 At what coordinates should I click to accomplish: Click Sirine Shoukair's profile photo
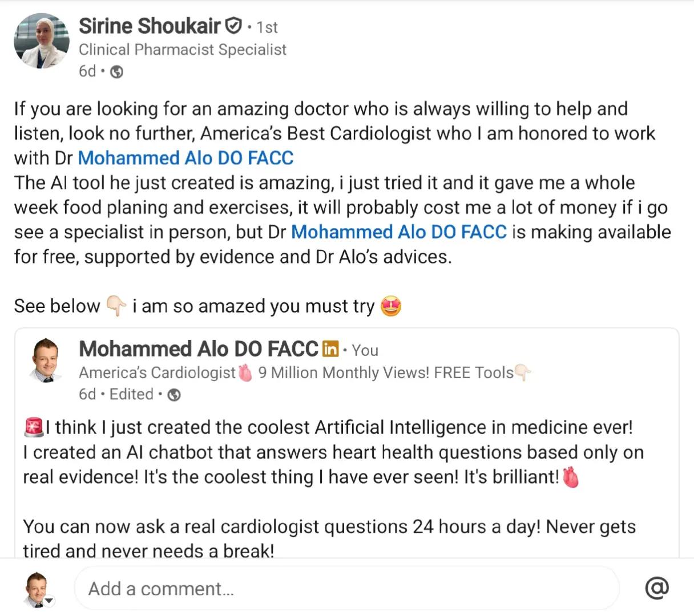tap(41, 42)
